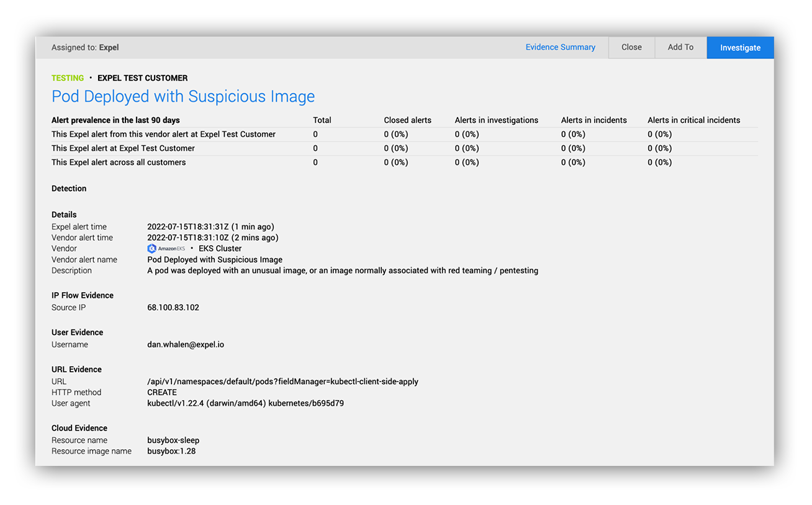The width and height of the screenshot is (812, 505).
Task: Click the 'Alerts in investigations' column header
Action: (497, 120)
